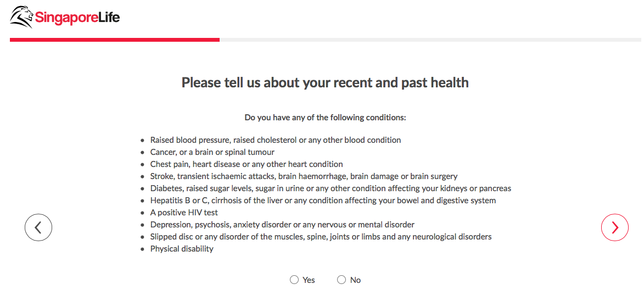
Task: Click the raised blood pressure condition line
Action: [275, 140]
